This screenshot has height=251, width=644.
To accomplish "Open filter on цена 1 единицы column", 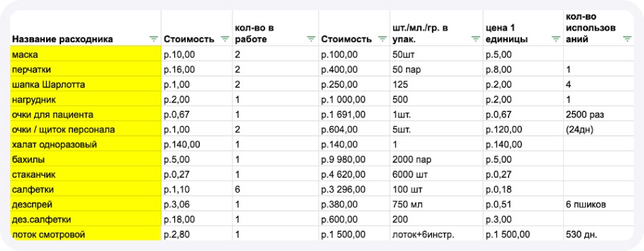I will tap(556, 39).
